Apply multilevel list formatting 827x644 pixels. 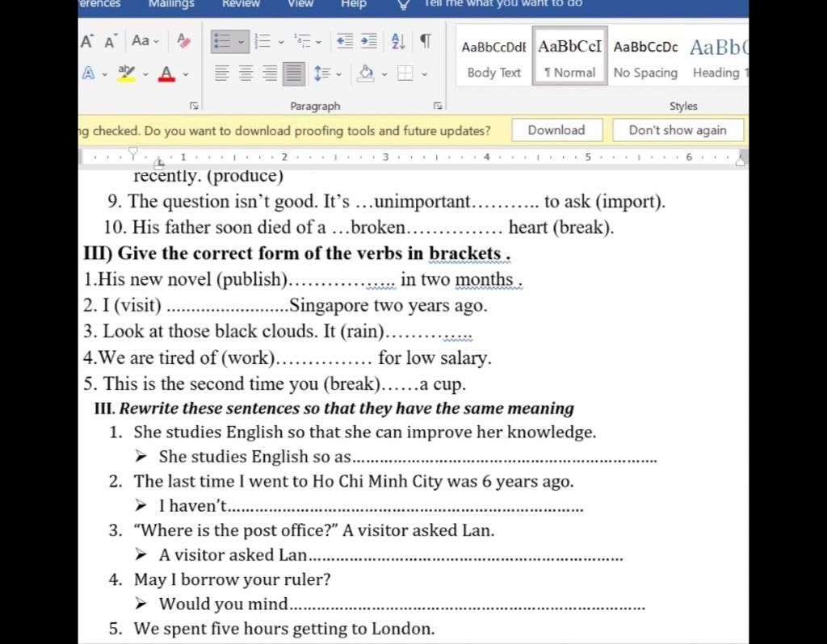(303, 41)
